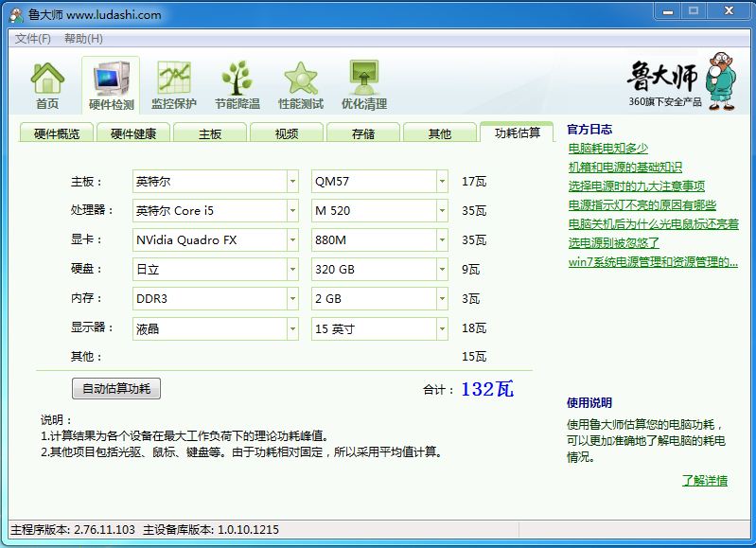The width and height of the screenshot is (756, 548).
Task: Close the Ludashi window
Action: [x=729, y=11]
